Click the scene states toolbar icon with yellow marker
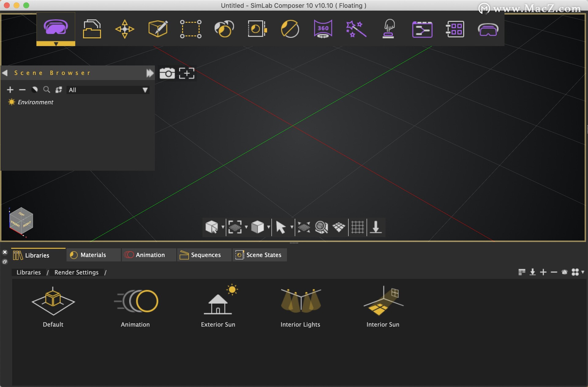 (257, 29)
